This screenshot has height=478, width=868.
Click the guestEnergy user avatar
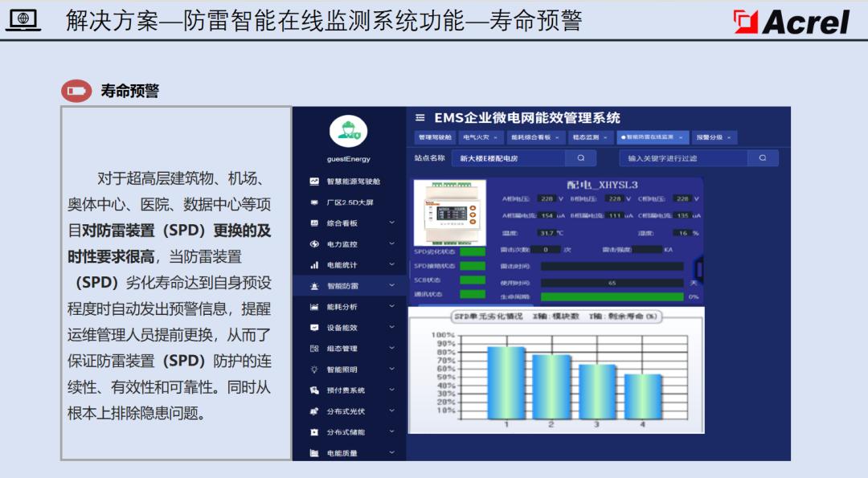(348, 131)
